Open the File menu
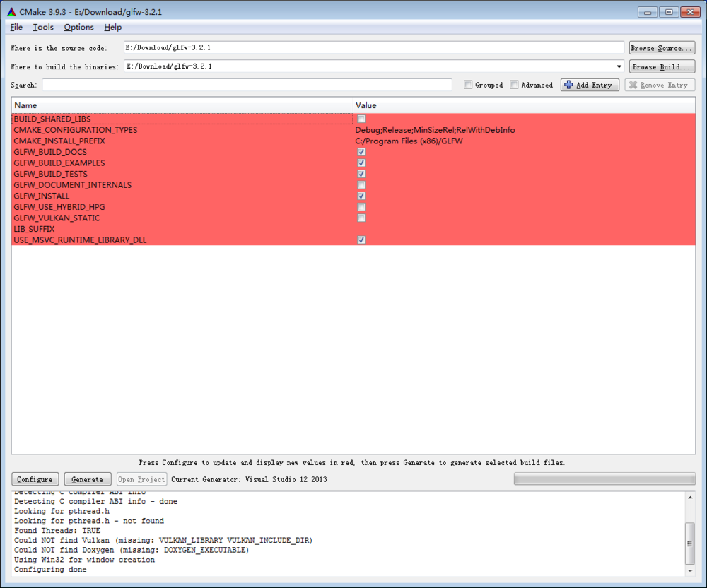Screen dimensions: 707x588 (16, 27)
